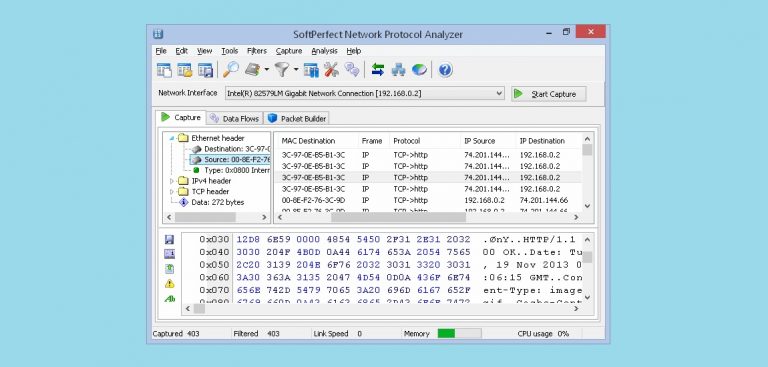Image resolution: width=768 pixels, height=367 pixels.
Task: Click the Memory usage progress bar
Action: click(x=459, y=334)
